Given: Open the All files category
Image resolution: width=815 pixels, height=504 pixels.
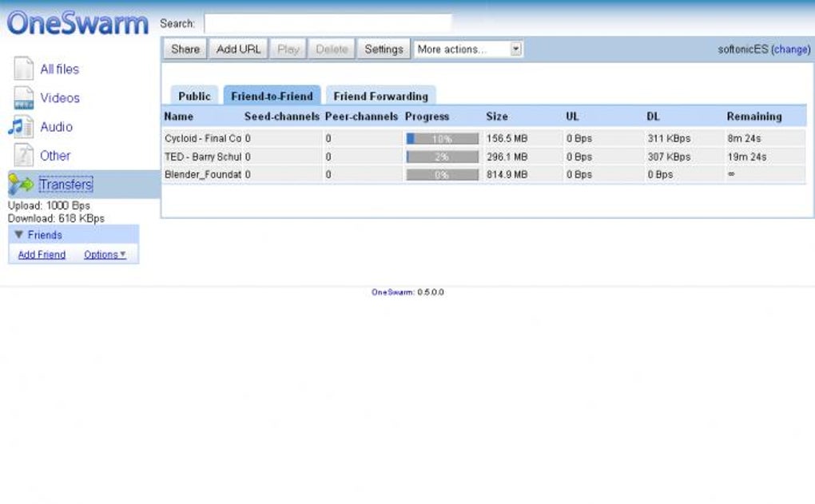Looking at the screenshot, I should (x=60, y=69).
